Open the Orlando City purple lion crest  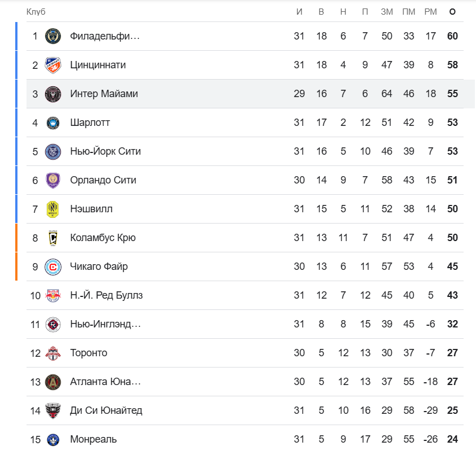click(53, 180)
